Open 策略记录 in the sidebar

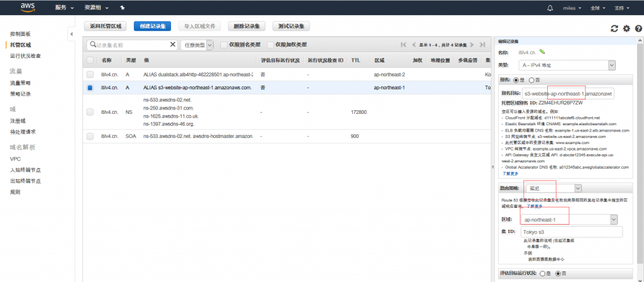coord(21,94)
